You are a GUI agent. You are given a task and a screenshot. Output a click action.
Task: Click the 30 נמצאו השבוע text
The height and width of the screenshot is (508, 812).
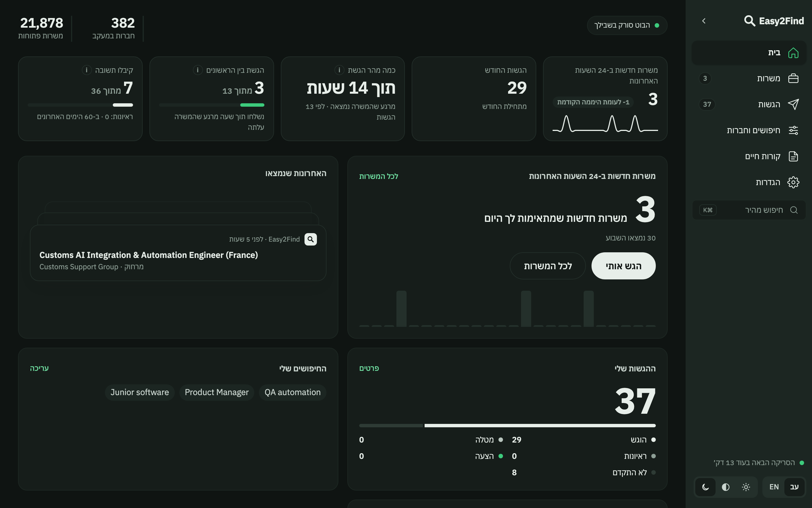pos(630,238)
